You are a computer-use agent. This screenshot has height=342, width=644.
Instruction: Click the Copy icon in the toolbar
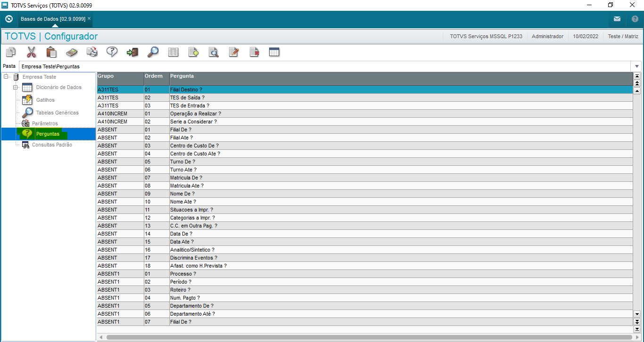point(11,52)
